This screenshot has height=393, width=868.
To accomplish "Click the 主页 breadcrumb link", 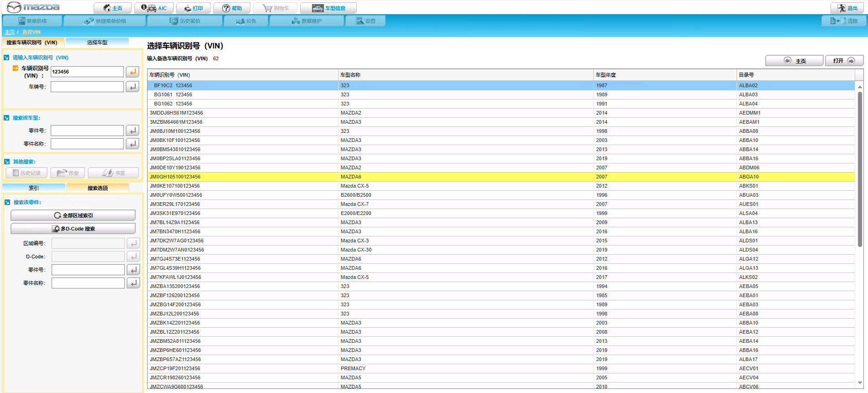I will click(x=10, y=32).
